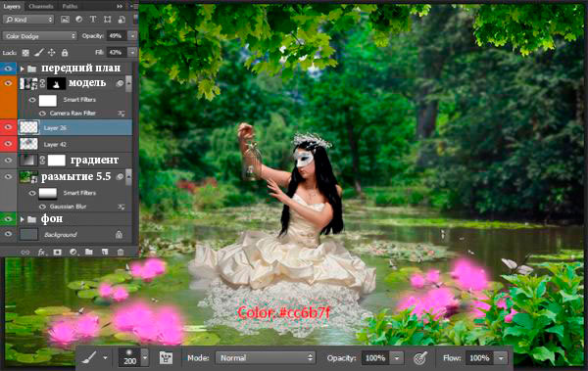This screenshot has height=371, width=588.
Task: Toggle Camera Raw Filter visibility eye
Action: pyautogui.click(x=43, y=114)
